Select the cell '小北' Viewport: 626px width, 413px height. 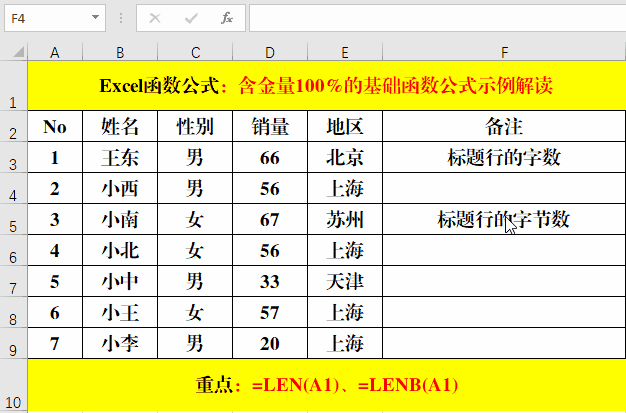click(x=120, y=250)
